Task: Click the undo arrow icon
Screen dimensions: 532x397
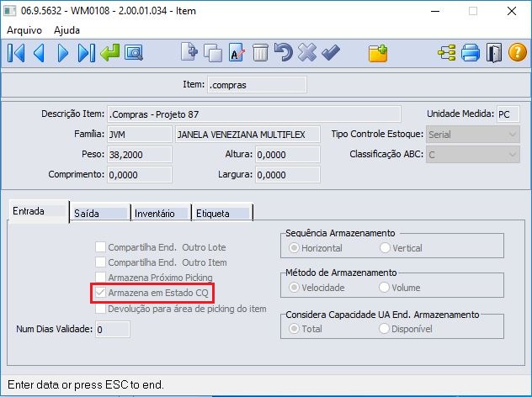Action: [x=284, y=52]
